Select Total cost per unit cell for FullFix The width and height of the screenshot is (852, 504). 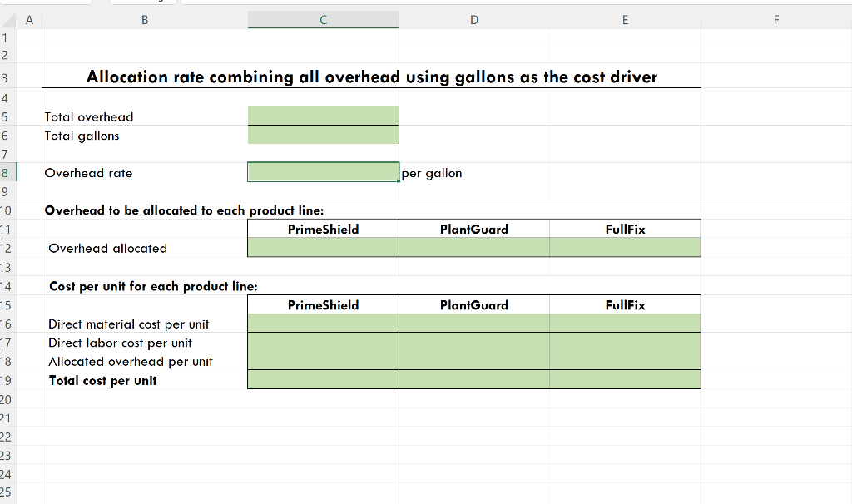[x=625, y=379]
